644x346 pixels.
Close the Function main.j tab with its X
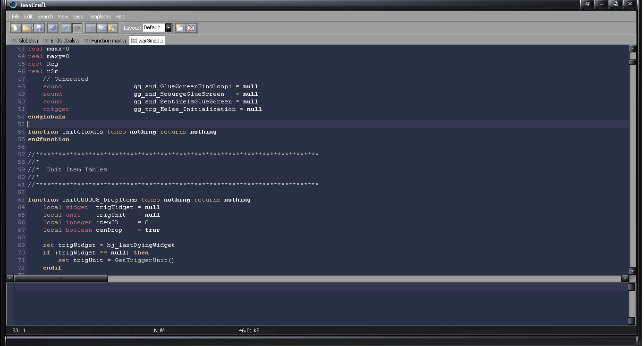pos(87,41)
